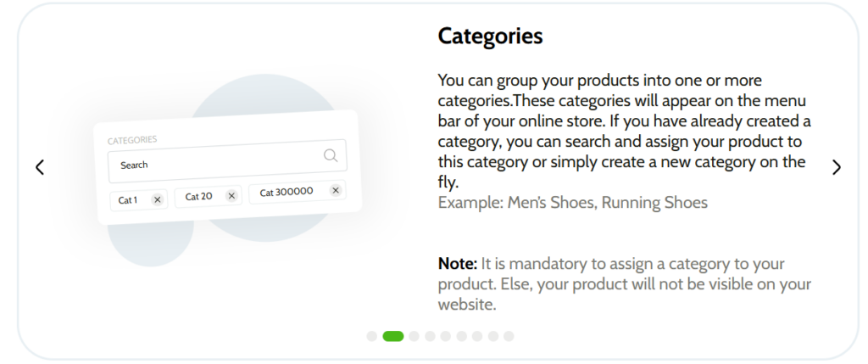
Task: Go to the previous slide arrow
Action: pos(40,167)
